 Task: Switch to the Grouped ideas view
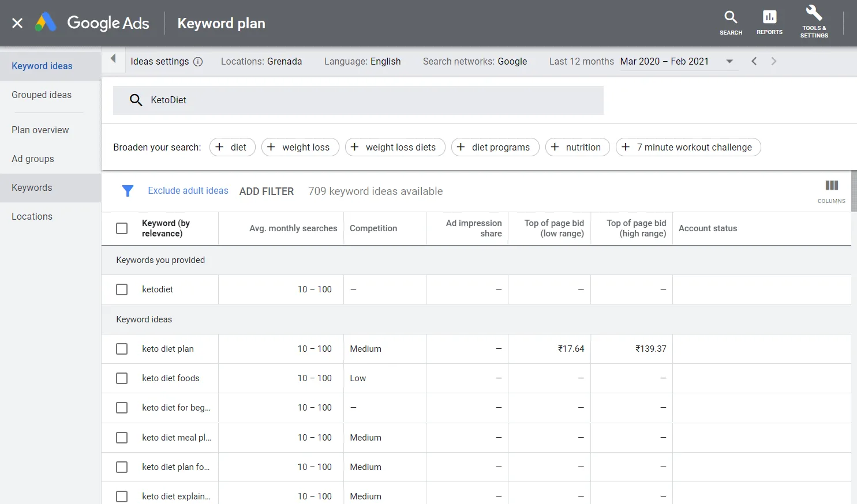tap(42, 95)
